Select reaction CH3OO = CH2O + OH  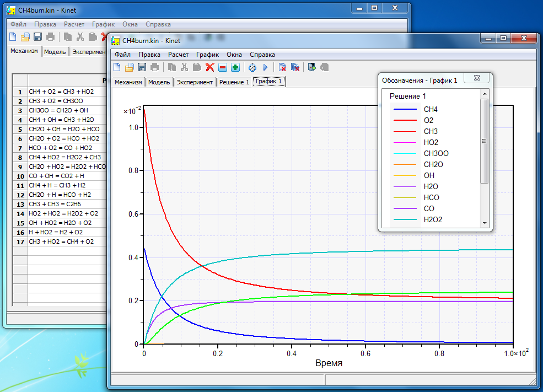pyautogui.click(x=58, y=110)
